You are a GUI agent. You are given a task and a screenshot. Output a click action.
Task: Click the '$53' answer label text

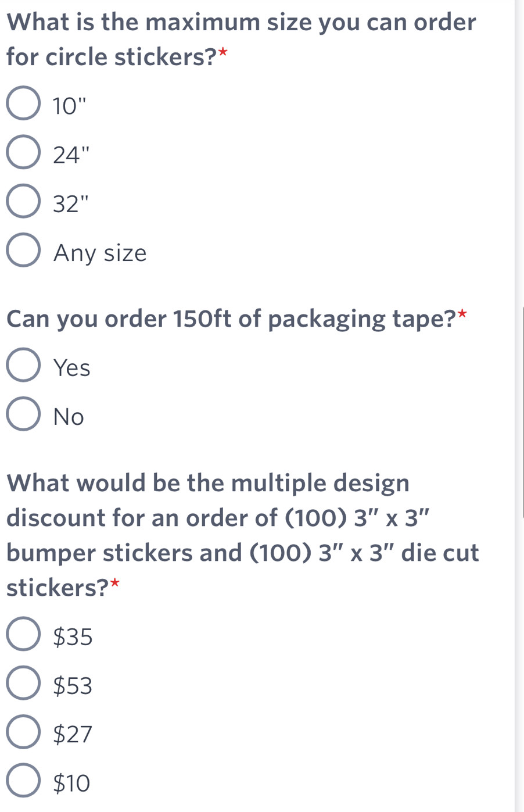tap(73, 686)
